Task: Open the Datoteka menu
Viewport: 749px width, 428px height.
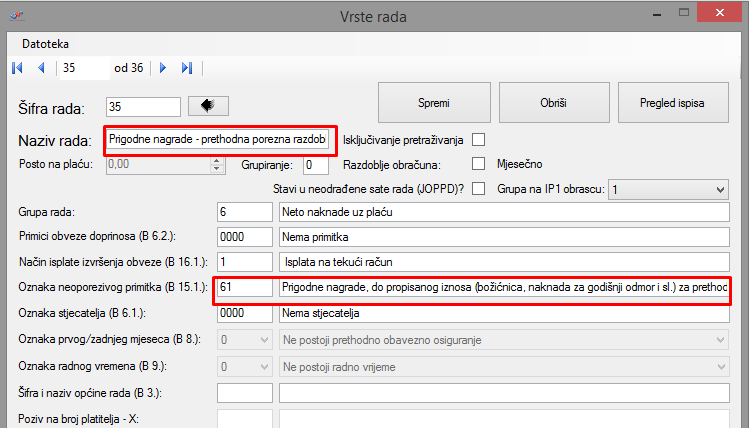Action: pos(45,44)
